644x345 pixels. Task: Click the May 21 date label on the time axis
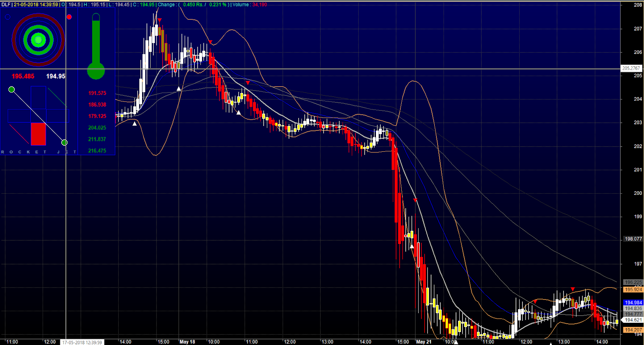click(423, 342)
